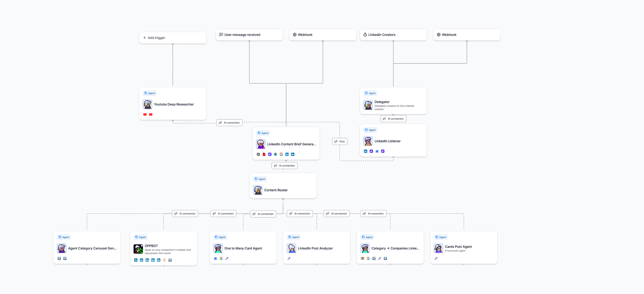The width and height of the screenshot is (644, 294).
Task: Click the orange circular icon in OPPBOT node
Action: click(164, 260)
